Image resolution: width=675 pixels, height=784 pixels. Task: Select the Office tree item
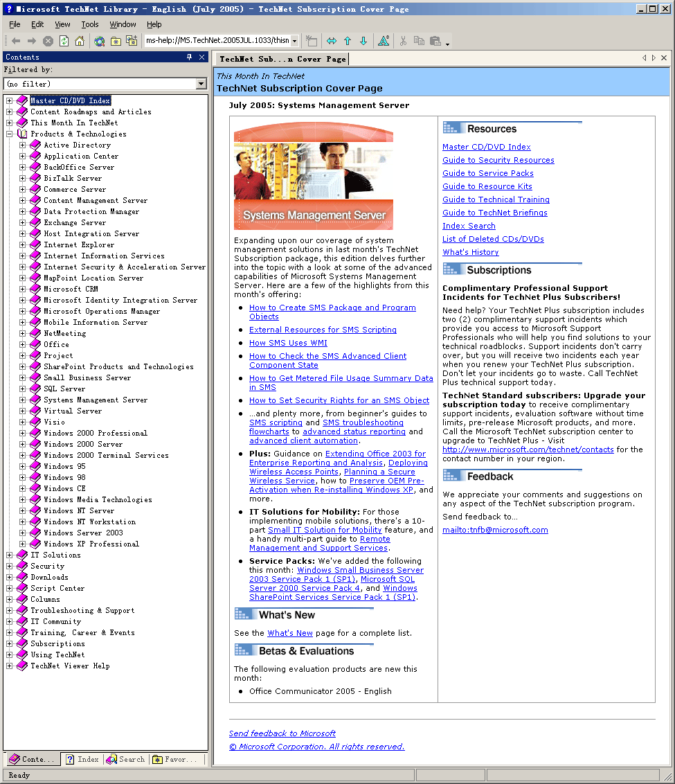57,344
